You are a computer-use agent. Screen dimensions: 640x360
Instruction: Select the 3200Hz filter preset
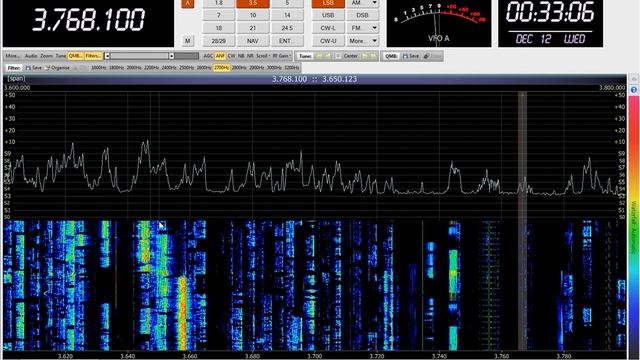tap(291, 68)
